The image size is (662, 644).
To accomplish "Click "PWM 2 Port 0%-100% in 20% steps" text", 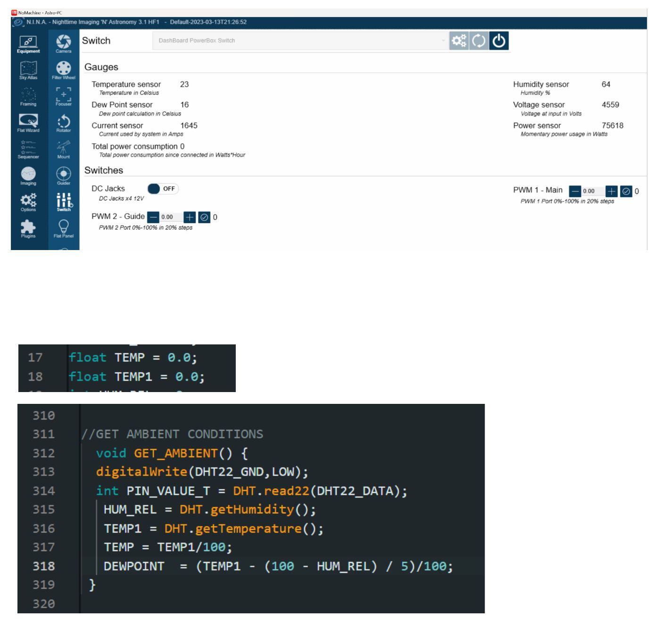I will (146, 228).
